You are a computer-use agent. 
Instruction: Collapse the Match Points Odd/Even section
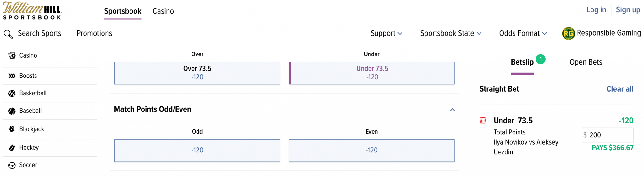(x=452, y=110)
